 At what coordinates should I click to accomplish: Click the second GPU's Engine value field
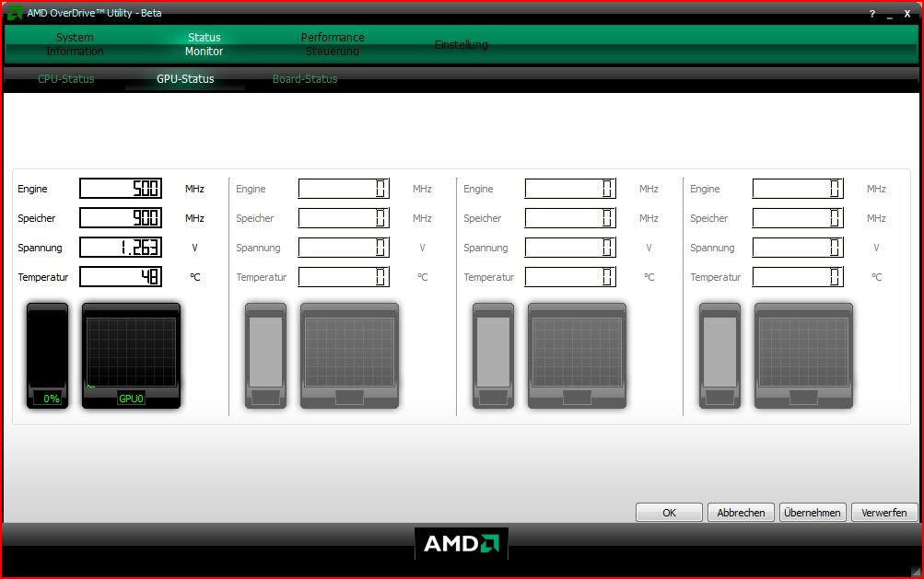click(x=344, y=189)
